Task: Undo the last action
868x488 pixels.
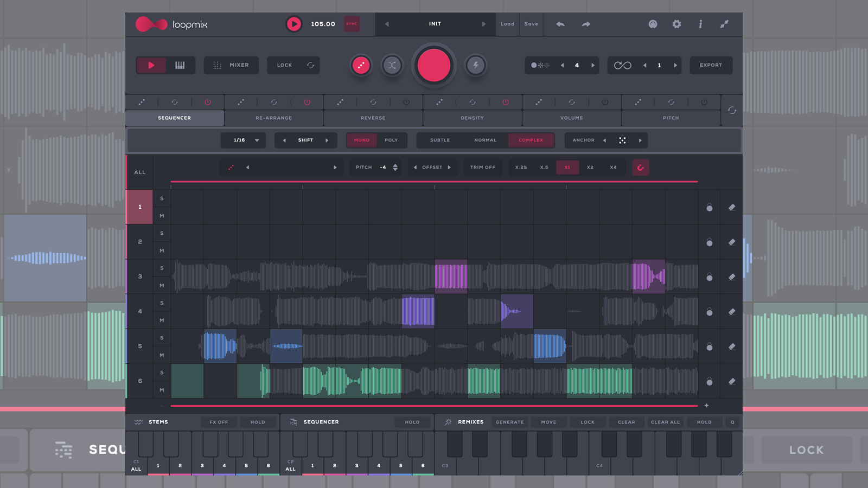Action: pos(560,24)
